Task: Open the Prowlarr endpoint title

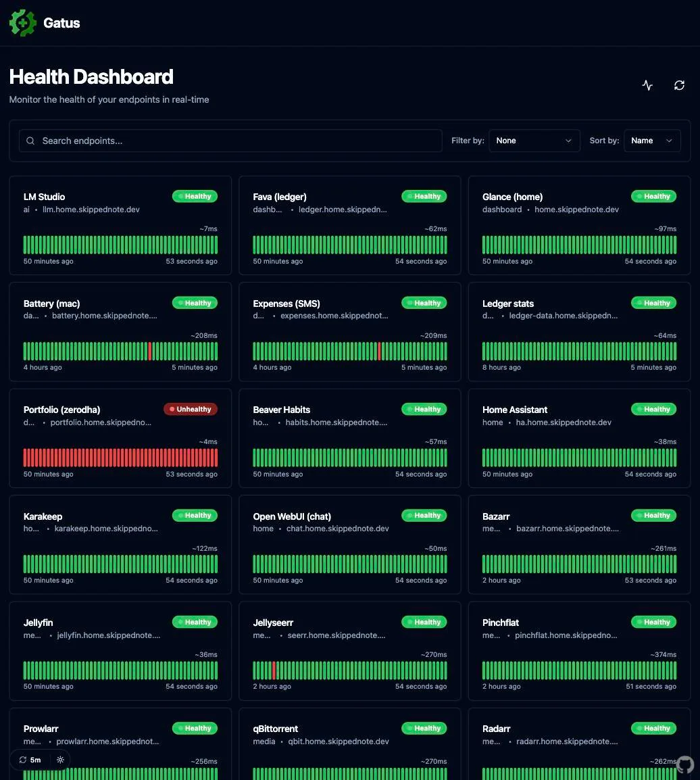Action: click(41, 728)
